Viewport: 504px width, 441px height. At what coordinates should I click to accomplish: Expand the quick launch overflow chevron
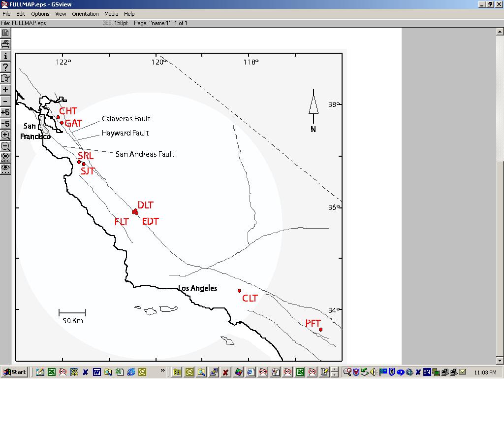click(163, 371)
